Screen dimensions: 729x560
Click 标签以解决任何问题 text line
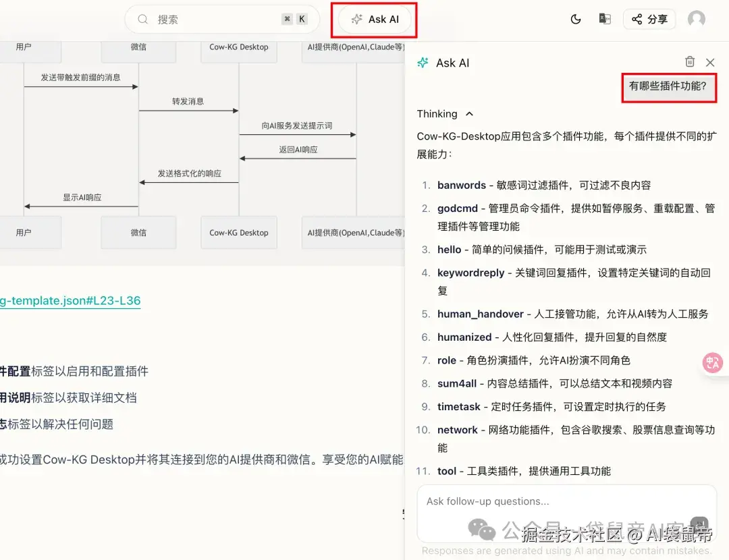click(61, 424)
